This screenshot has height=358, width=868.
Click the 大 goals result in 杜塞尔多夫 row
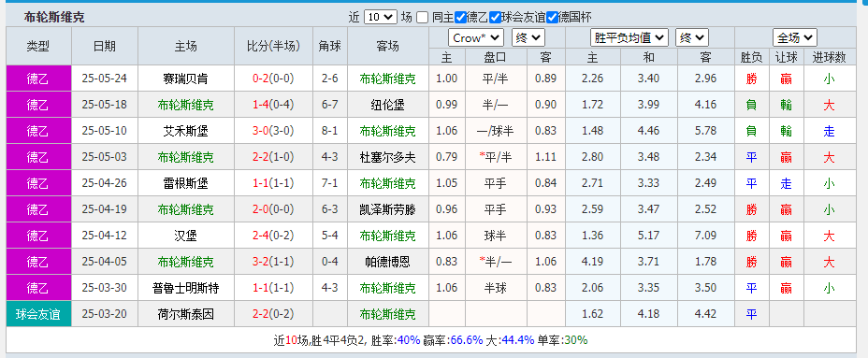coord(829,158)
